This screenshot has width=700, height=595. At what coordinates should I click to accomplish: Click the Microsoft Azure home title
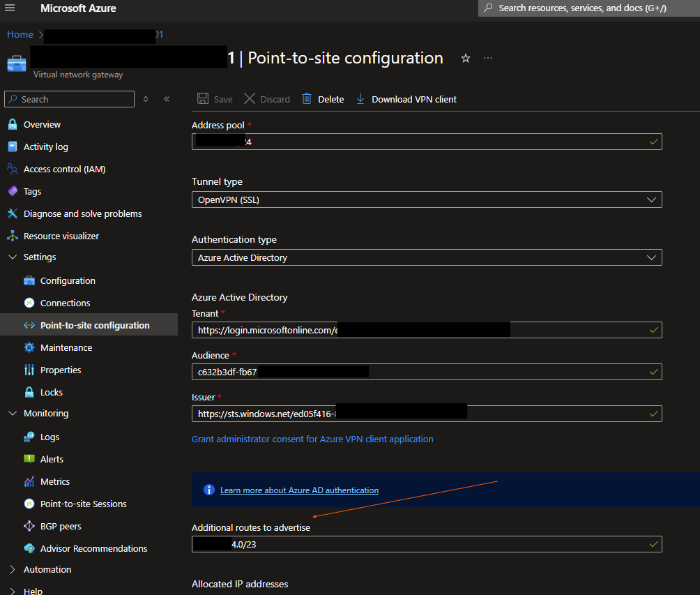click(x=78, y=8)
